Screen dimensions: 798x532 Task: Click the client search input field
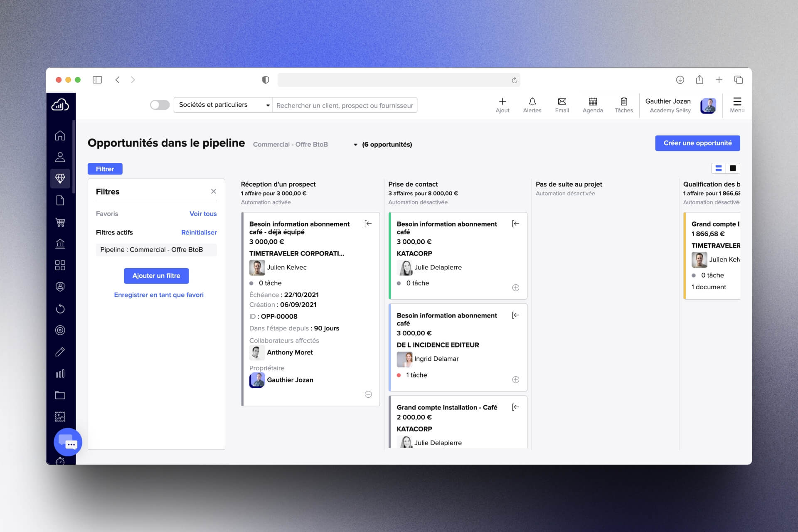(345, 105)
